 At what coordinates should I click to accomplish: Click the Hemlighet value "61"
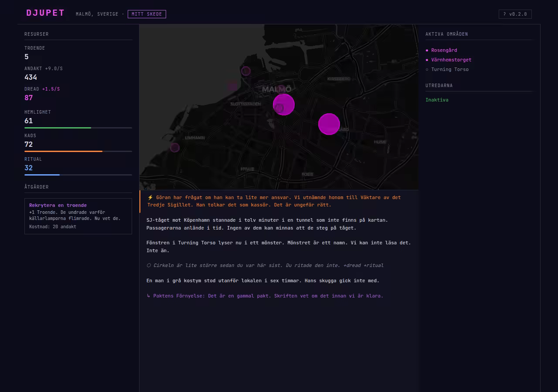point(29,121)
